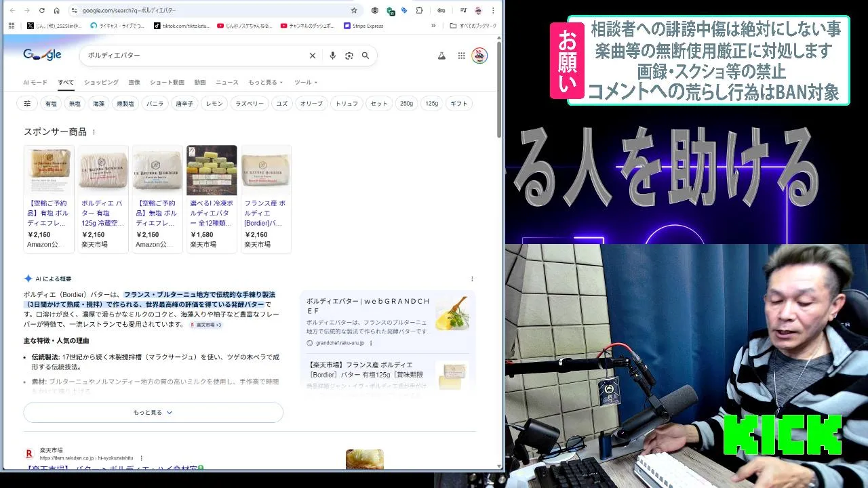This screenshot has height=488, width=868.
Task: Go to Google home via logo
Action: click(x=42, y=55)
